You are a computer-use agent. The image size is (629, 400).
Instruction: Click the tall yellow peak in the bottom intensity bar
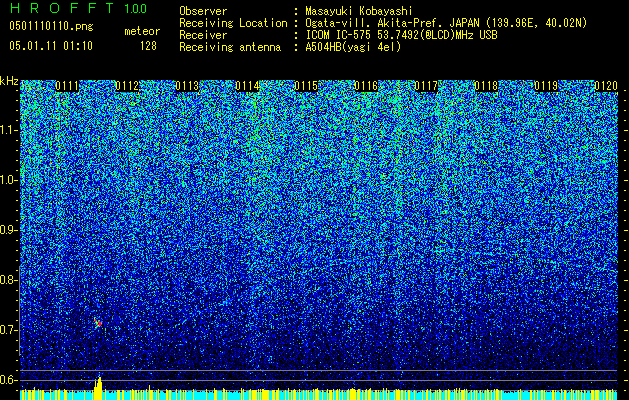[98, 388]
